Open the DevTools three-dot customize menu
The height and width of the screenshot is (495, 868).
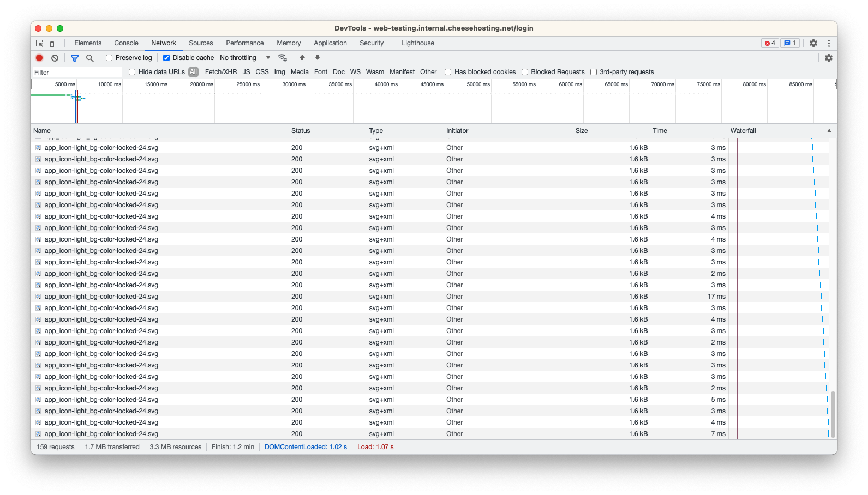pyautogui.click(x=829, y=43)
